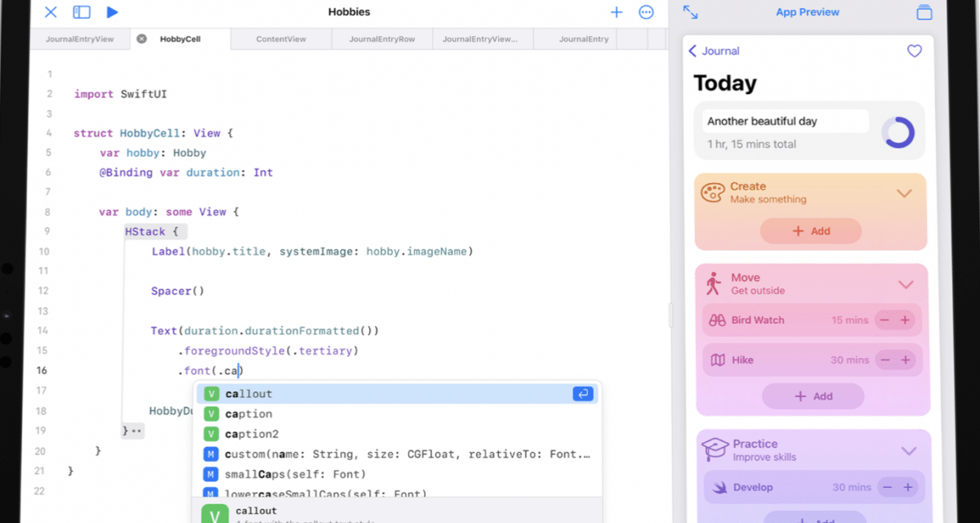Screen dimensions: 980x523
Task: Select caption2 from the autocomplete list
Action: [249, 433]
